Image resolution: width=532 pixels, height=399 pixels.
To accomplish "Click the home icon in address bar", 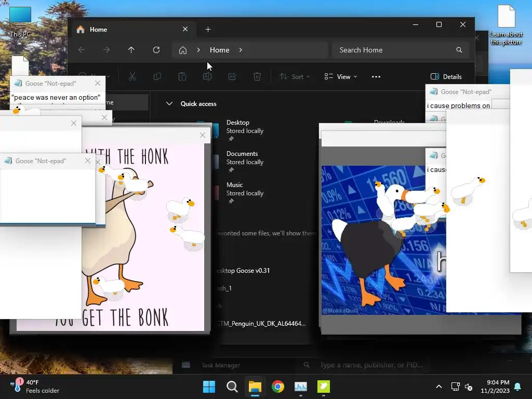I will [183, 50].
